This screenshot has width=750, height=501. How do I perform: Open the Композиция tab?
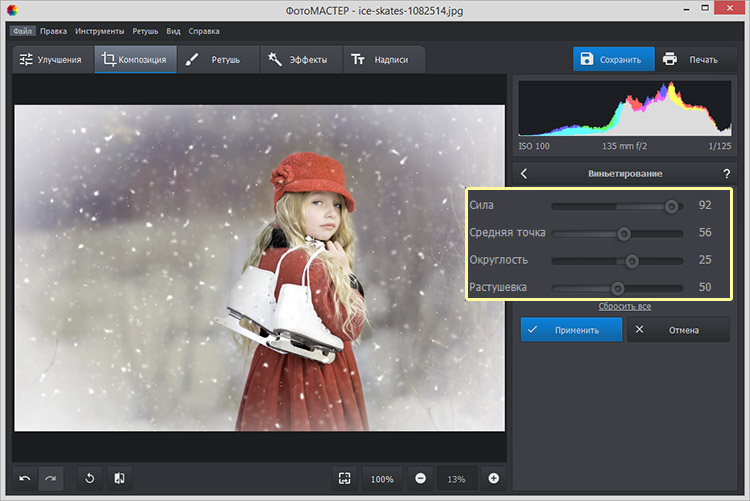(x=135, y=60)
